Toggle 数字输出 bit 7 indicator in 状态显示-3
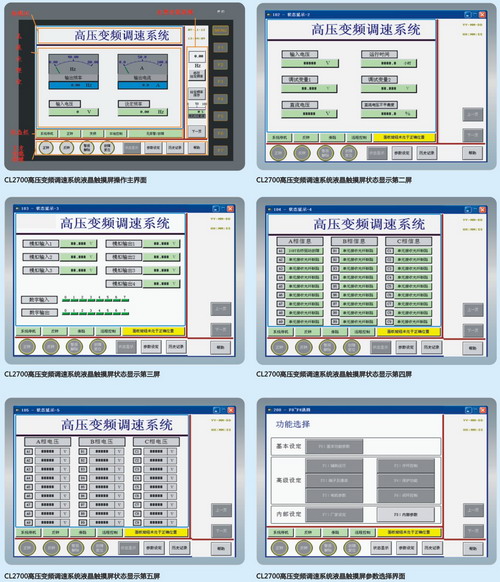The image size is (500, 582). (125, 312)
